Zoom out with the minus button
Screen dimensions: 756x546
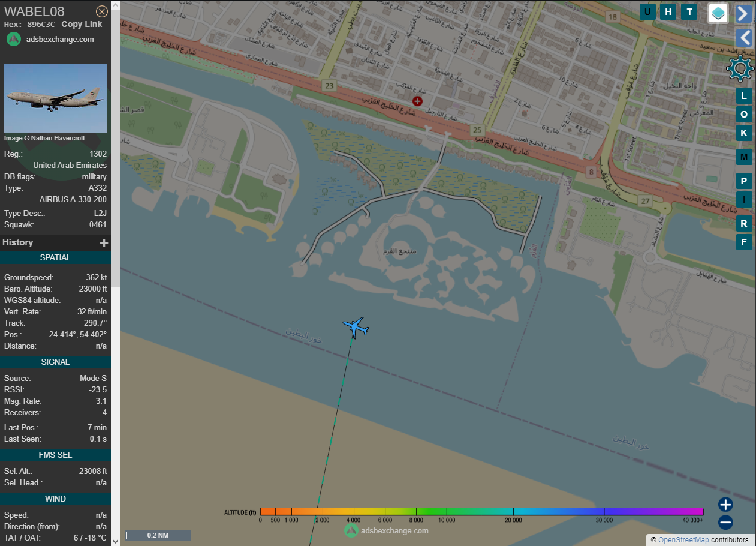pos(725,523)
